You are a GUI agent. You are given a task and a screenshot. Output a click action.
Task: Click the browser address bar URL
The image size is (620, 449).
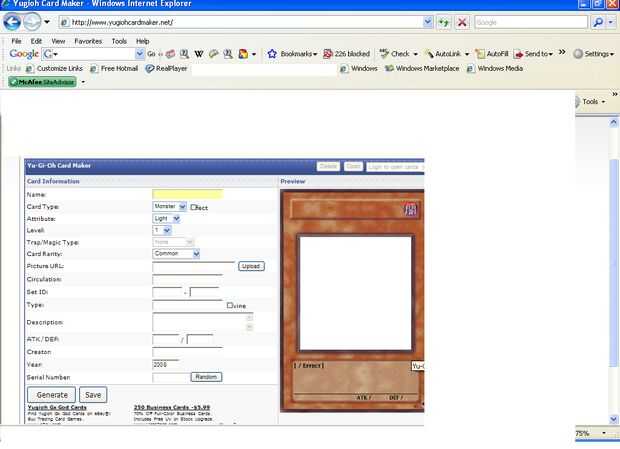(242, 22)
